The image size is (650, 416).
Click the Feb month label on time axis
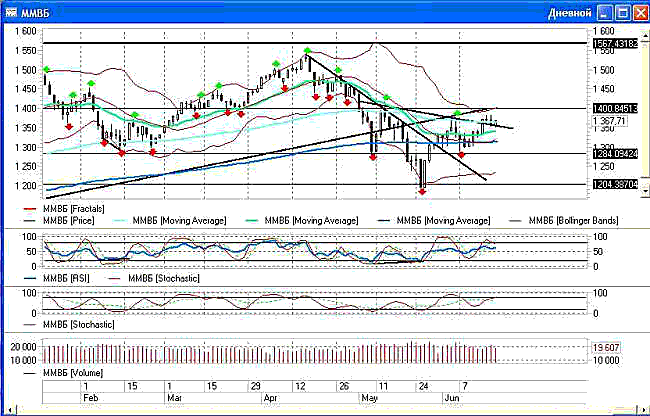(x=91, y=398)
